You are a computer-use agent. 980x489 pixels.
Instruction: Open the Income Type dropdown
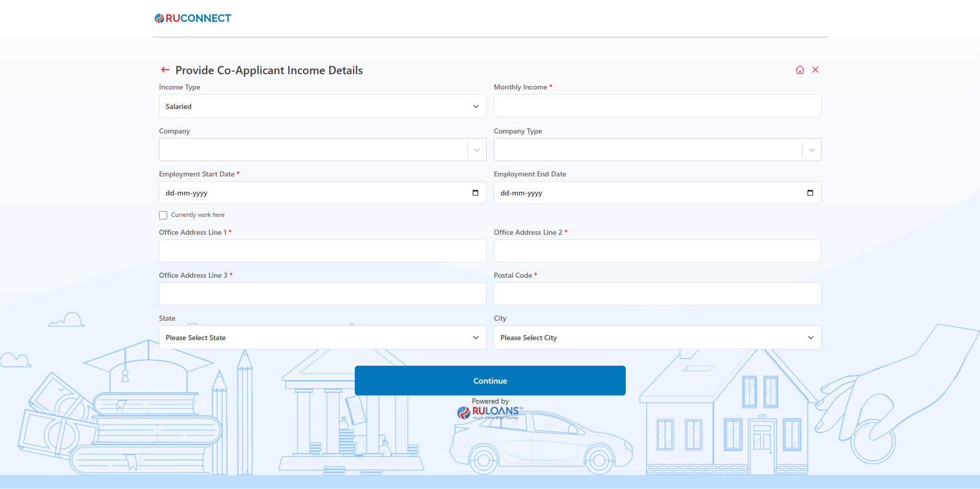click(322, 106)
